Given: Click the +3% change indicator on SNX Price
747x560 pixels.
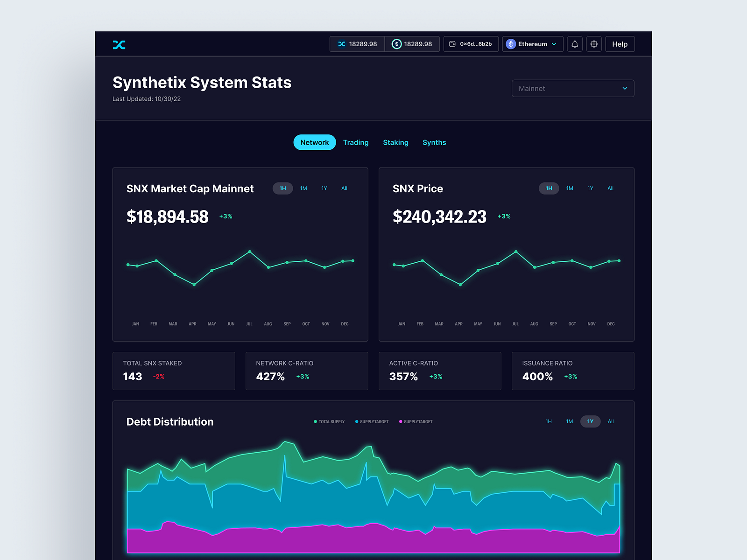Looking at the screenshot, I should coord(504,216).
